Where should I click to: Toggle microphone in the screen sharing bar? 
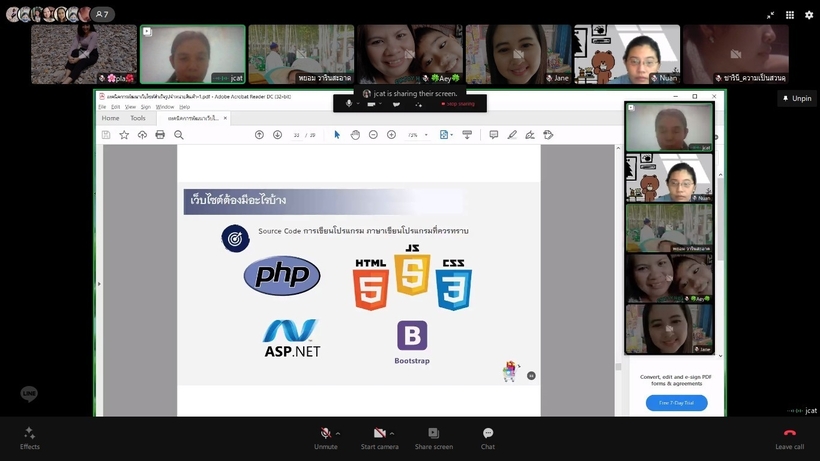coord(349,103)
